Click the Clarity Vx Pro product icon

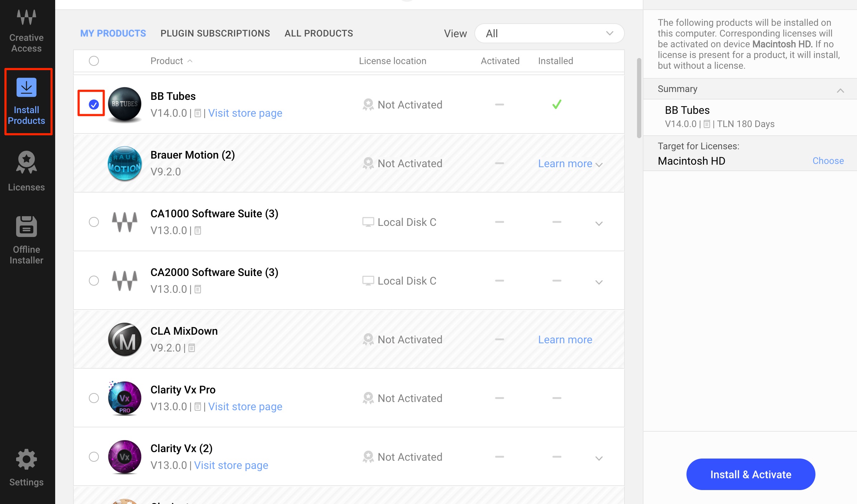coord(125,398)
